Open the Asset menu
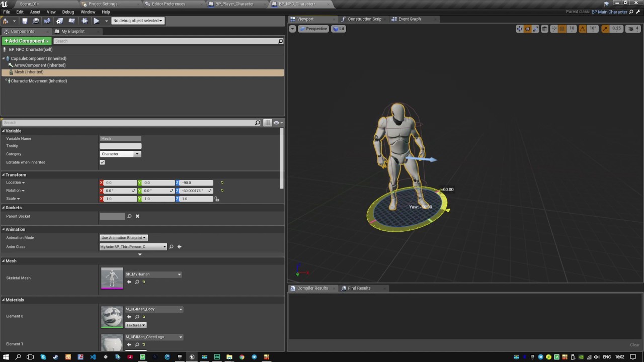Viewport: 644px width, 362px height. pyautogui.click(x=35, y=12)
